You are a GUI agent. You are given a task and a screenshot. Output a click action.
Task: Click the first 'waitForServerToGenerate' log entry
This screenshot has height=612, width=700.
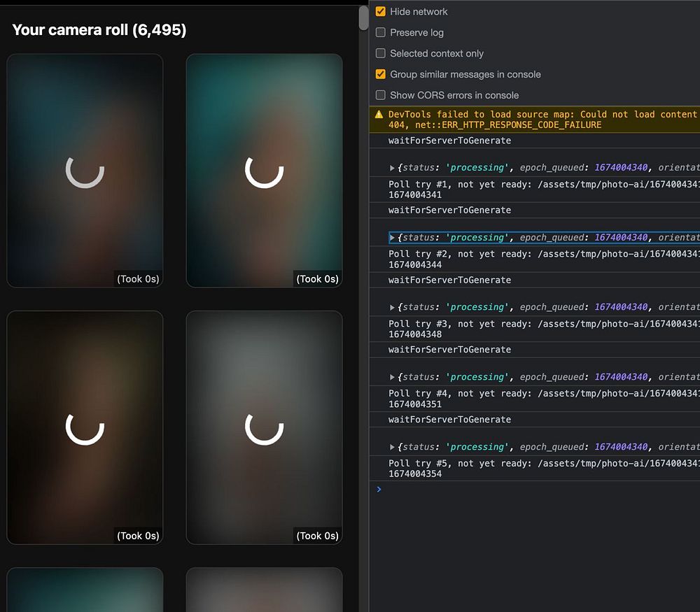[449, 141]
